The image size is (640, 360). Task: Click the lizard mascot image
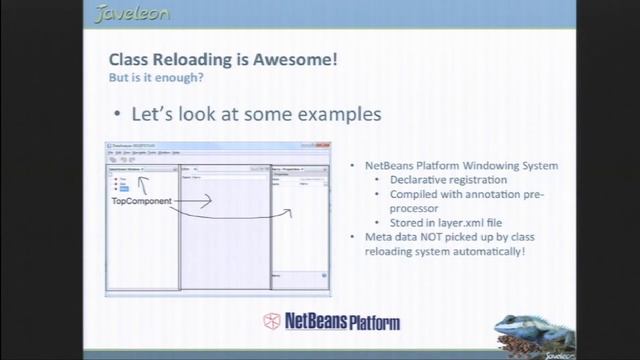[534, 336]
